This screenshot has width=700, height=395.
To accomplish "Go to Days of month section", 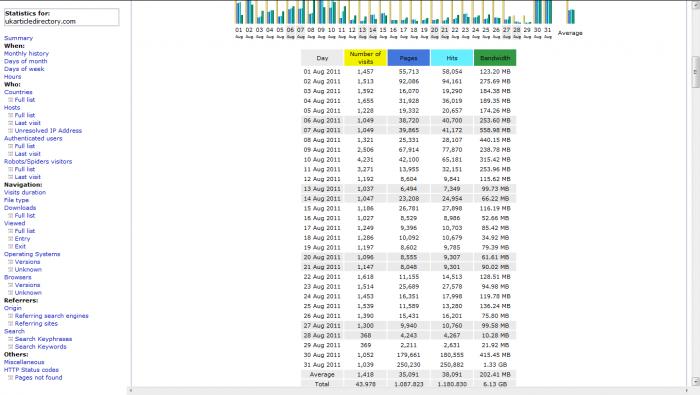I will (x=25, y=61).
